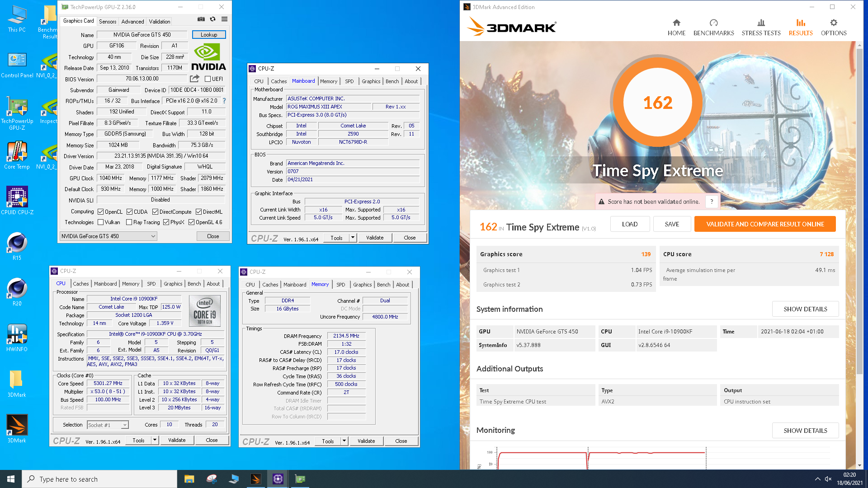
Task: Click SHOW DETAILS next to Monitoring
Action: click(x=805, y=431)
